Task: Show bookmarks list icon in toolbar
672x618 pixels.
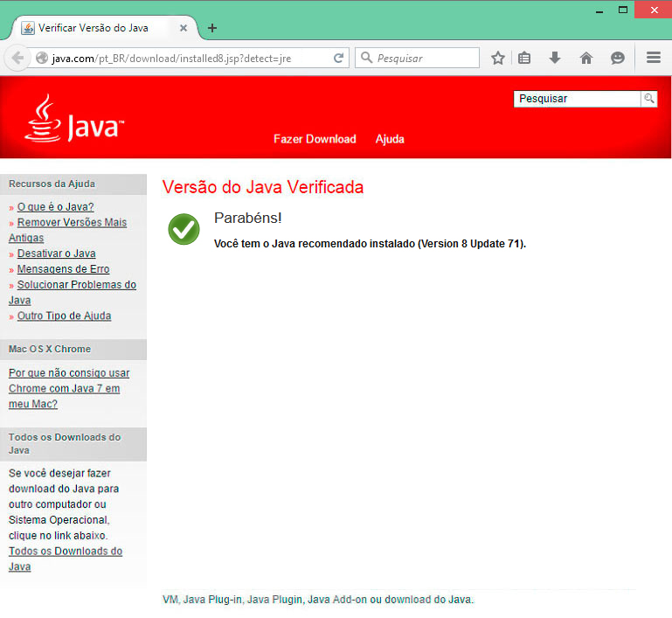Action: pos(524,58)
